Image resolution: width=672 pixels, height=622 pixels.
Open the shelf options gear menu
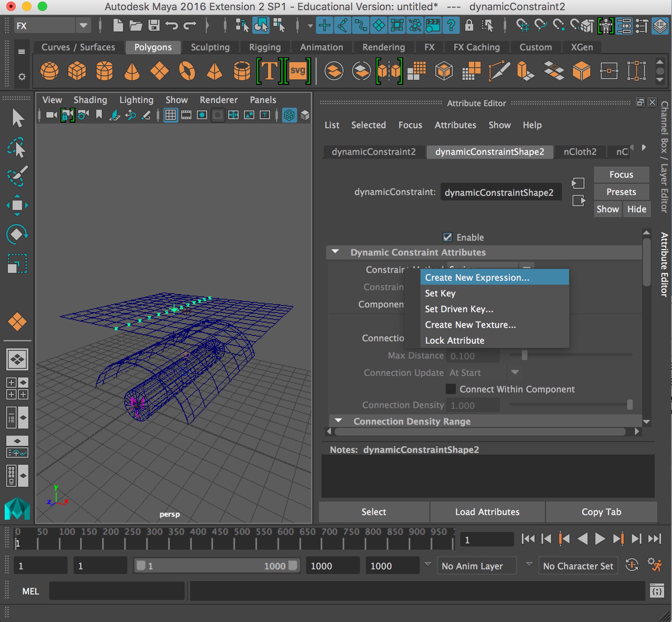(x=22, y=77)
